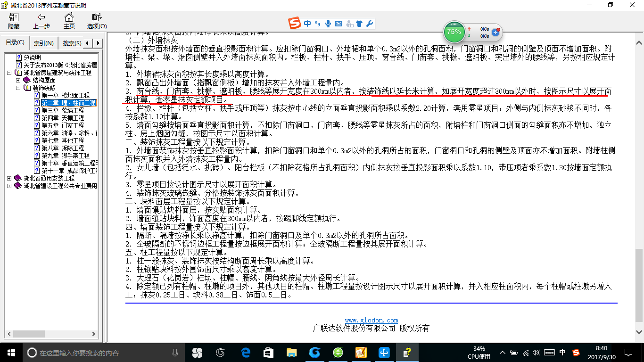Viewport: 644px width, 362px height.
Task: Select 第八章 拆除工程
Action: point(63,148)
